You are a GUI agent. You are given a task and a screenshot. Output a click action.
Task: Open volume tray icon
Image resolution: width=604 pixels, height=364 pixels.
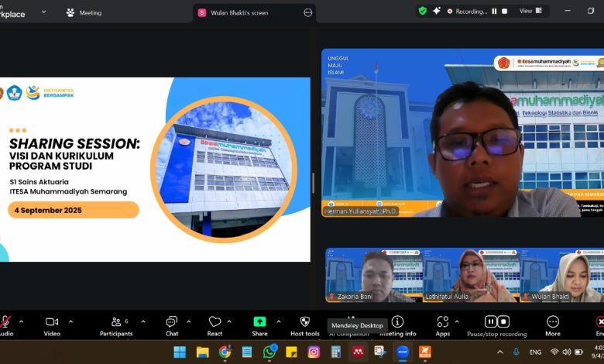click(x=567, y=352)
